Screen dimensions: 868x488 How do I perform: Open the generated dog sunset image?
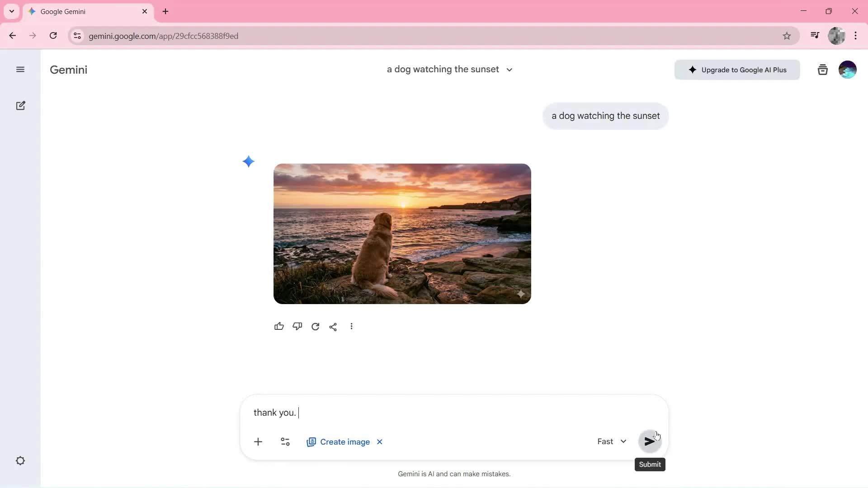402,234
